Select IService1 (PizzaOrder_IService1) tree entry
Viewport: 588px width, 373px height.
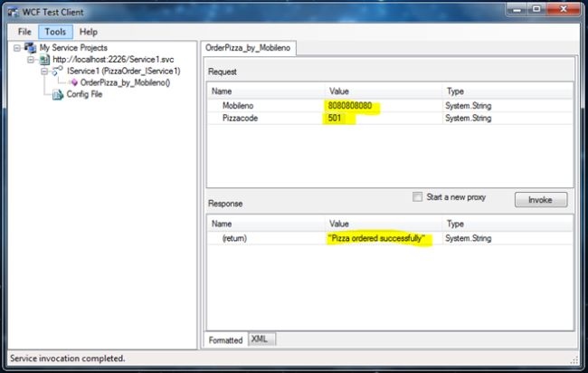(123, 71)
